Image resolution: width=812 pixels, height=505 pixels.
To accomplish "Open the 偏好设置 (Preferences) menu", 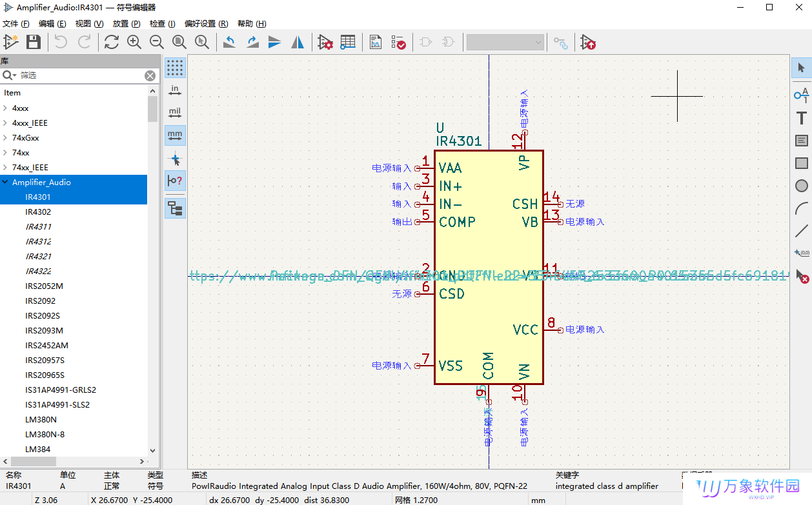I will [206, 24].
